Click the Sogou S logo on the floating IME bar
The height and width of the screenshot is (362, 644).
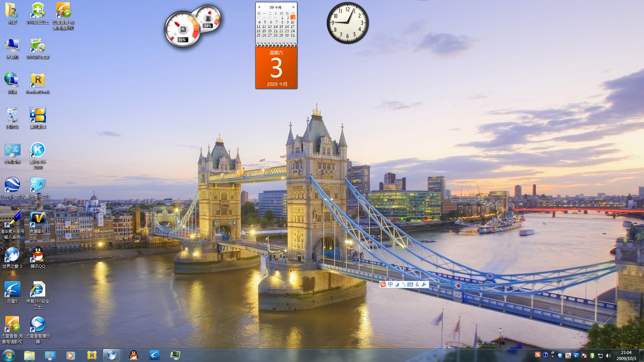coord(383,285)
